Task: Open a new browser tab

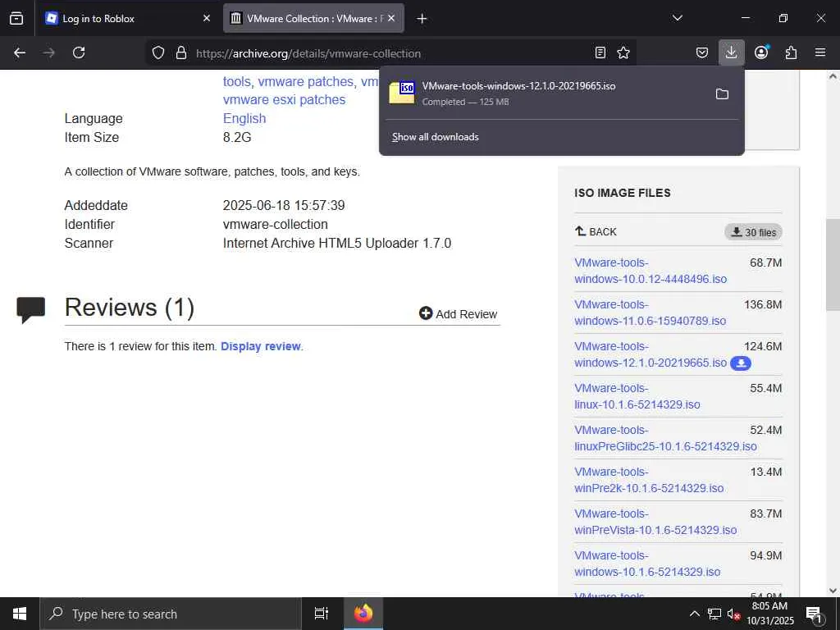Action: 422,18
